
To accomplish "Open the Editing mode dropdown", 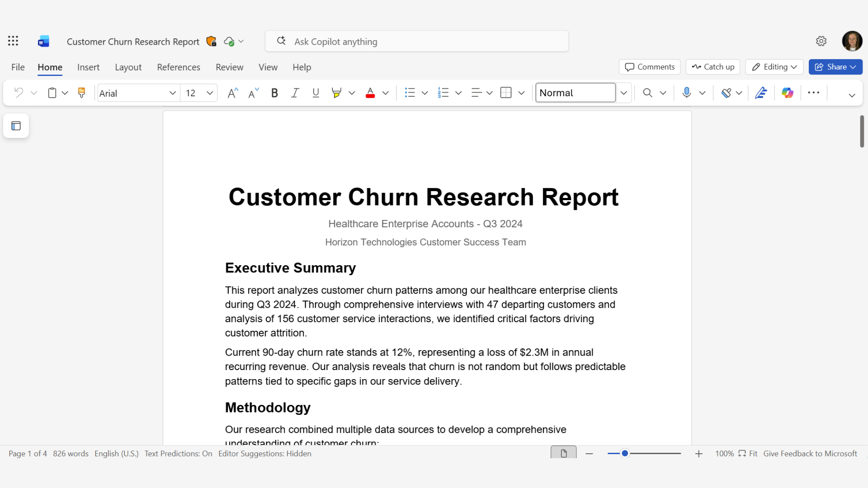I will [x=774, y=67].
